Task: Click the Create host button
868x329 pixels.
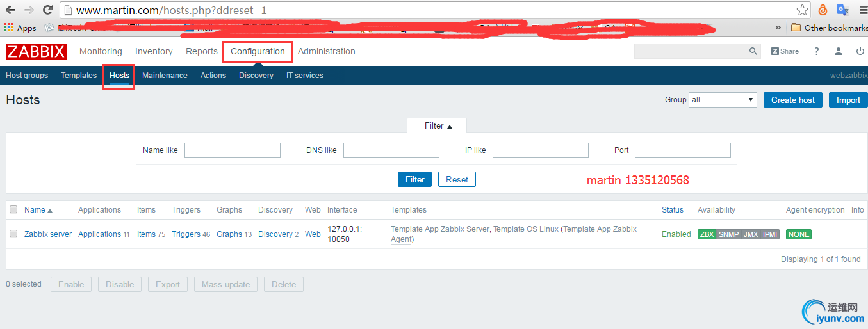Action: coord(793,100)
